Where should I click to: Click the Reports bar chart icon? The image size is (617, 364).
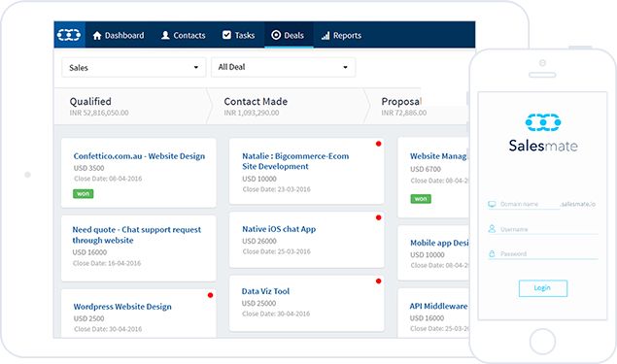326,36
